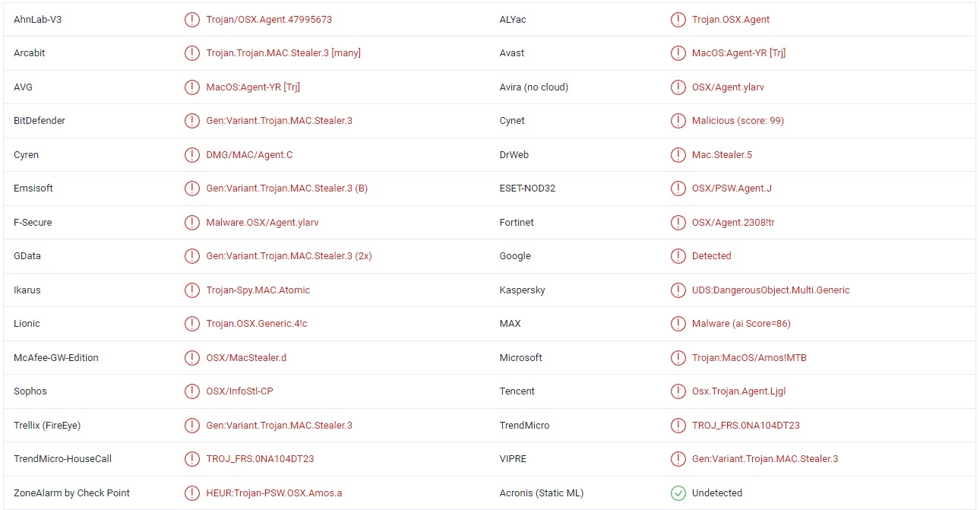
Task: Click the warning icon beside Trojan:MacOS/Amos!MTB
Action: pyautogui.click(x=678, y=358)
